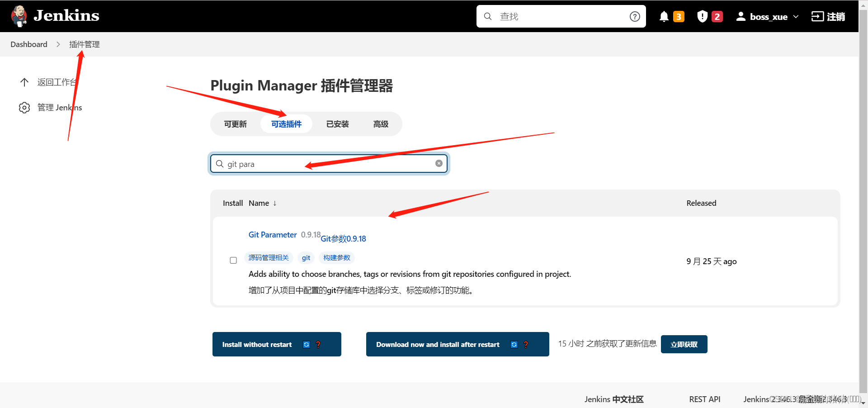This screenshot has width=868, height=408.
Task: Clear the plugin filter with the x icon
Action: pyautogui.click(x=439, y=163)
